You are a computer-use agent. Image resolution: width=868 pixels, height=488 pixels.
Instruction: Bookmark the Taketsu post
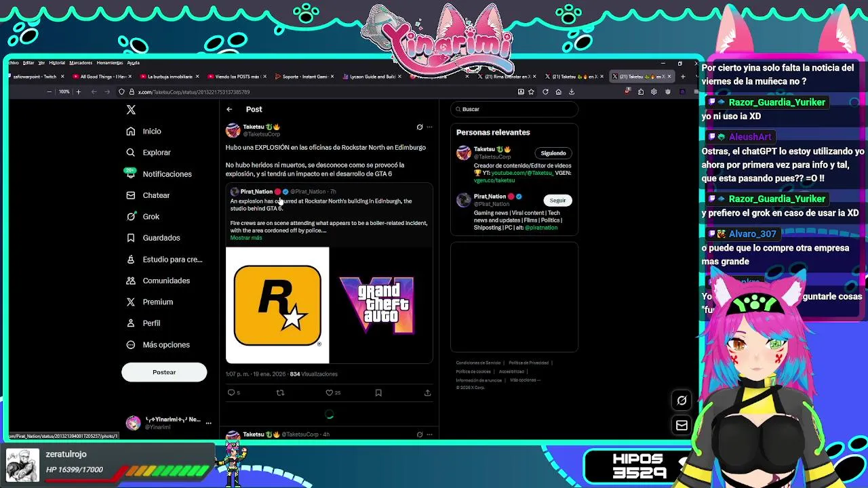[378, 392]
